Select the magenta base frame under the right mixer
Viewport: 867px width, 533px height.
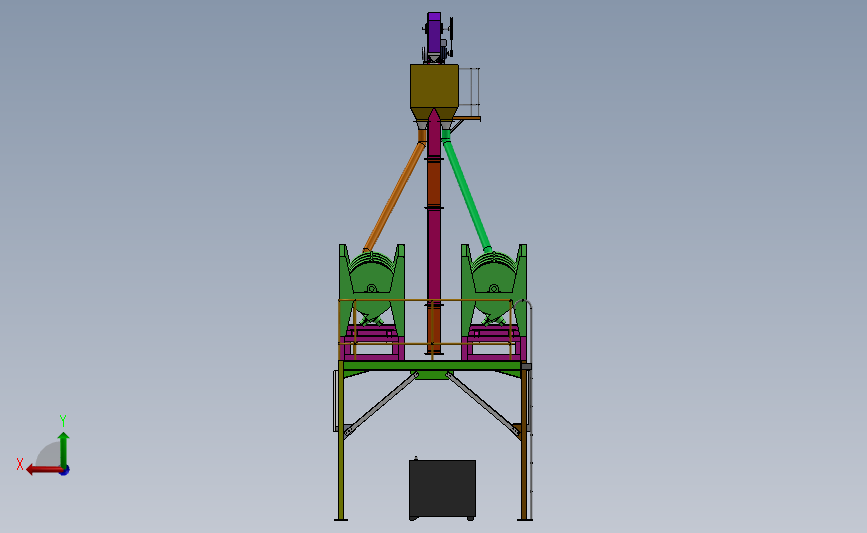pyautogui.click(x=494, y=344)
